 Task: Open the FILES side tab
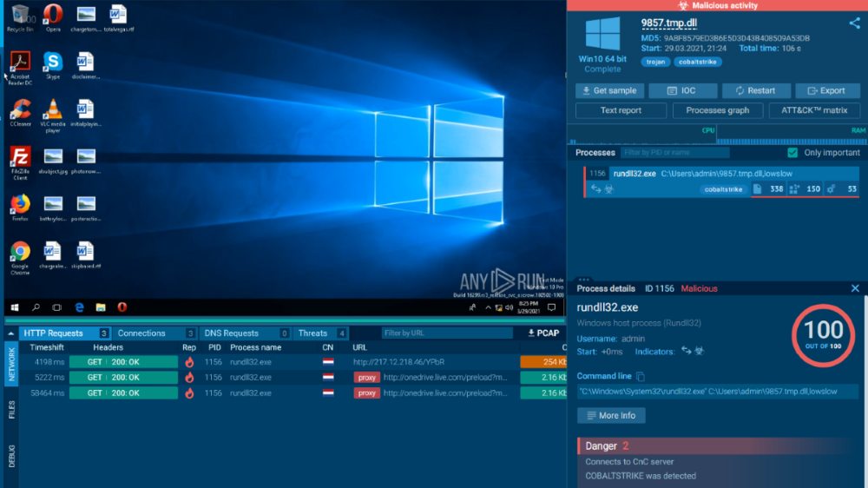11,411
